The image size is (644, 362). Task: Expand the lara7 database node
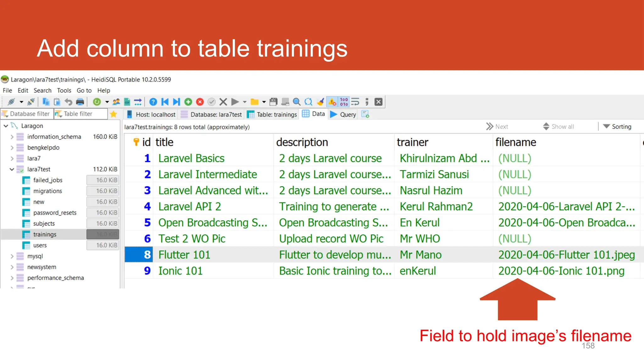point(12,158)
